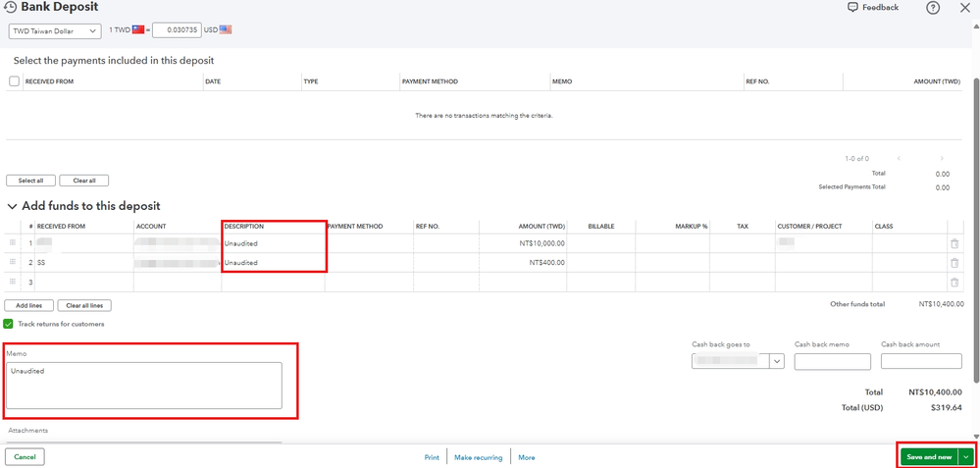
Task: Grab the drag handle for line 2
Action: 13,262
